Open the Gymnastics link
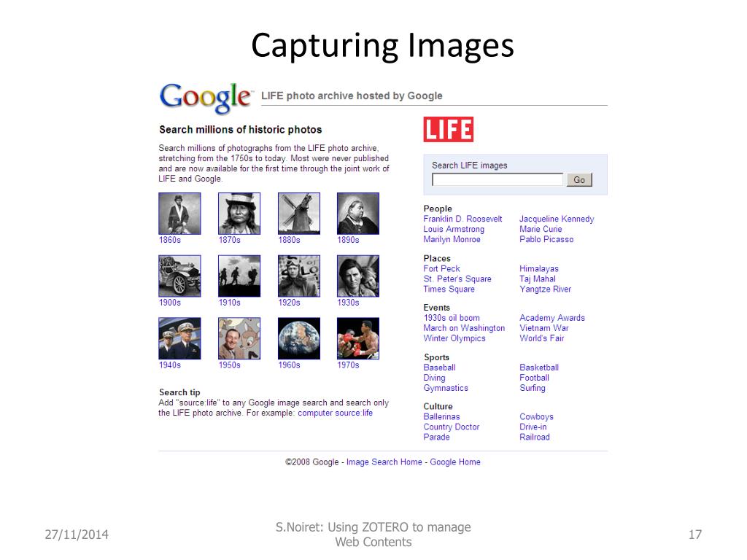Screen dimensions: 747x560 [446, 388]
